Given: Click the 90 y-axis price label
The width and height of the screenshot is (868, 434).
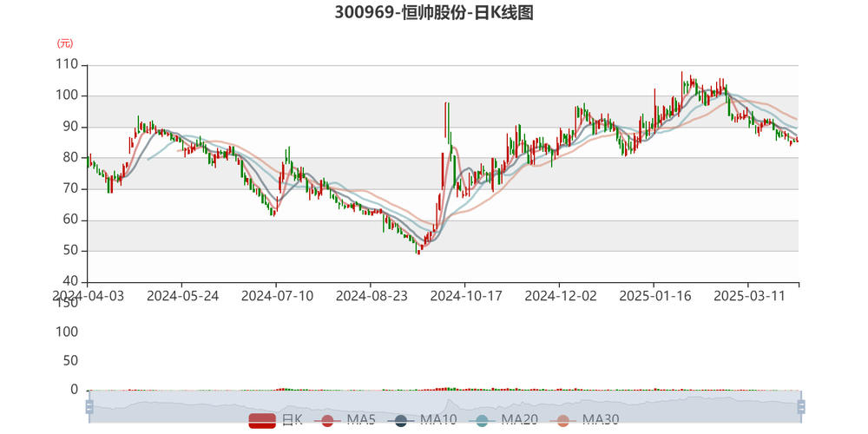Looking at the screenshot, I should click(x=71, y=127).
